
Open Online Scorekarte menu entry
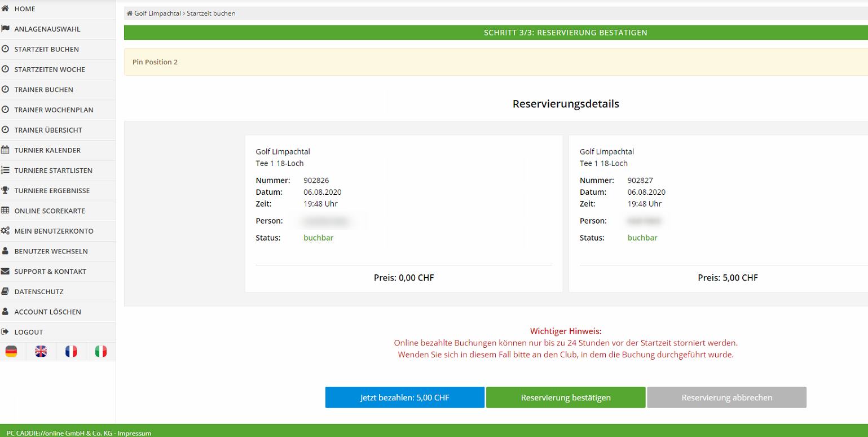pos(50,211)
